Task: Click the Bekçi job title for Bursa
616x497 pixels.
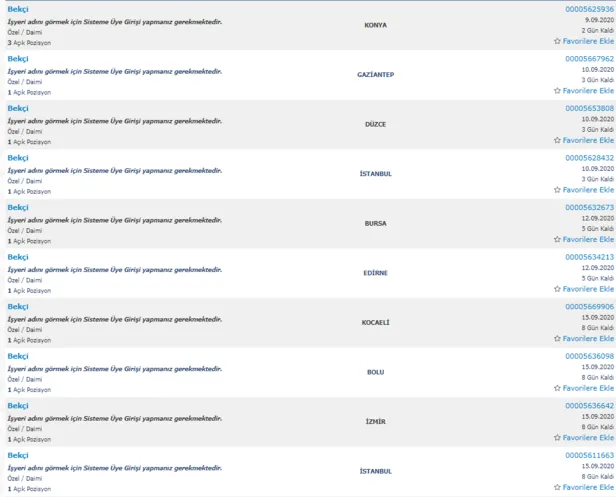Action: (x=18, y=207)
